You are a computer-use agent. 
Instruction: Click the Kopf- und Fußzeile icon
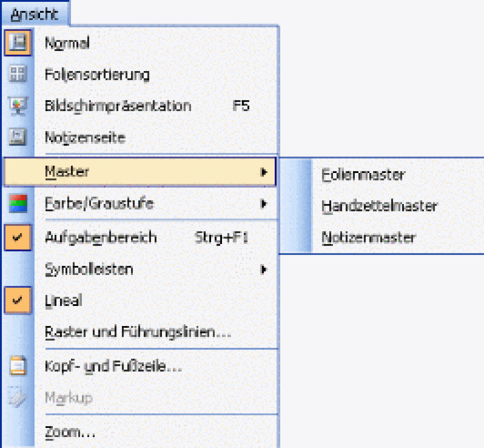click(x=18, y=367)
